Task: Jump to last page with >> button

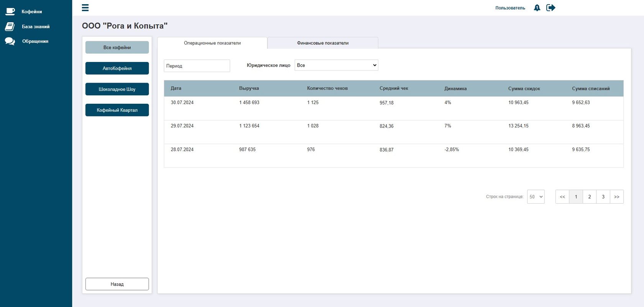Action: point(617,197)
